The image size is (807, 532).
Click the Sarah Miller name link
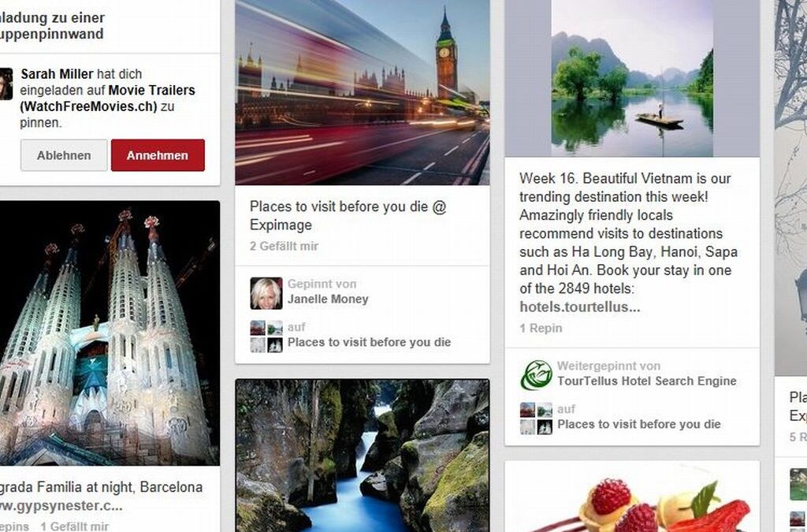pyautogui.click(x=57, y=73)
